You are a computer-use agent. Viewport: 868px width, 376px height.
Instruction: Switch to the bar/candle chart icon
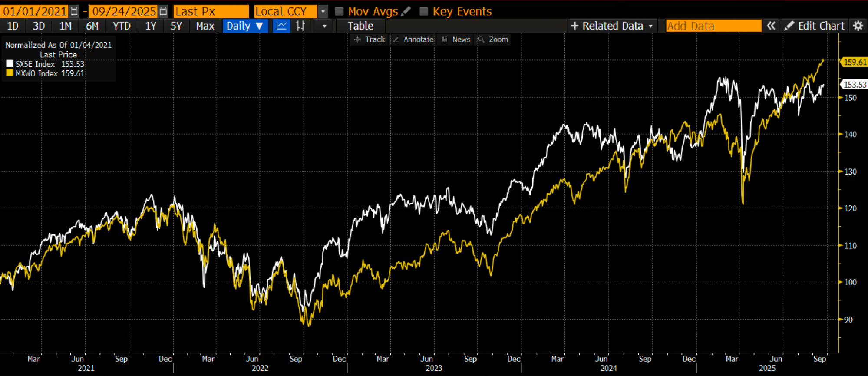pos(300,26)
